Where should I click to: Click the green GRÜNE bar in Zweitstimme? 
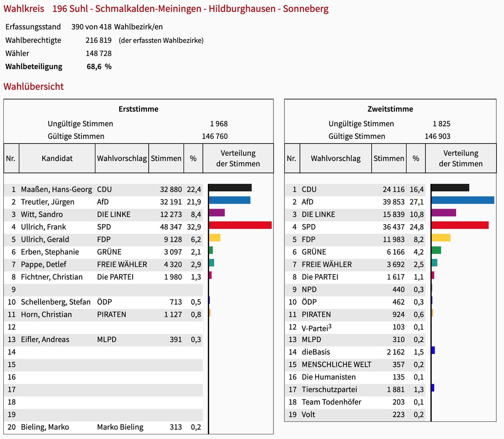(436, 250)
